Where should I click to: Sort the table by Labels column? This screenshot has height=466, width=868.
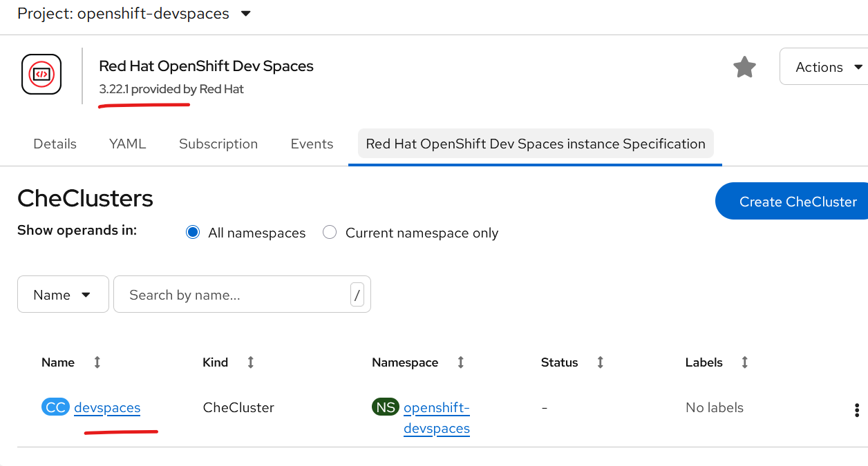[745, 362]
